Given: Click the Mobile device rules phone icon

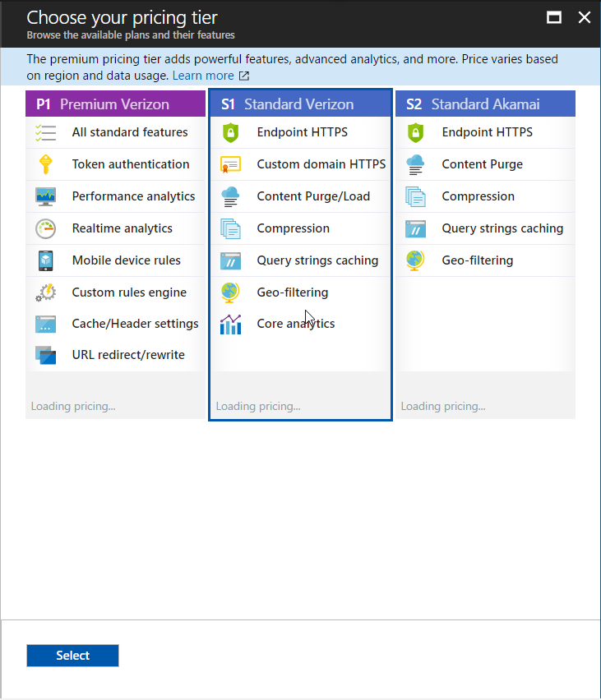Looking at the screenshot, I should click(45, 260).
